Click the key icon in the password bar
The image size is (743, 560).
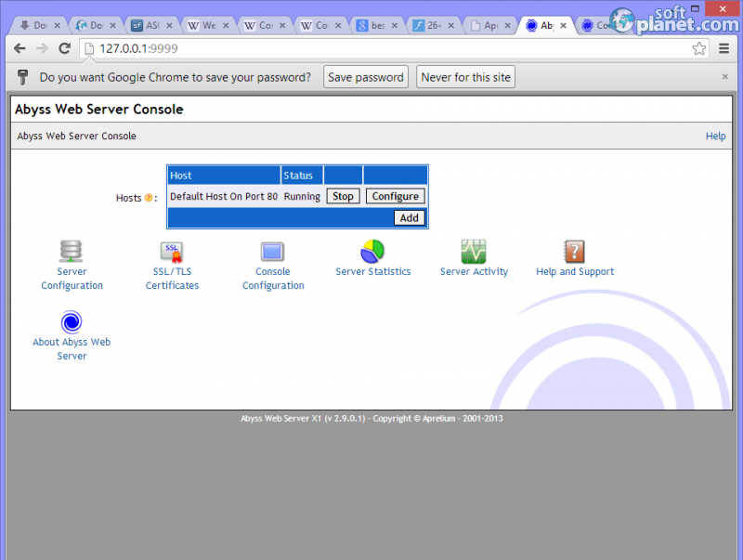(22, 77)
